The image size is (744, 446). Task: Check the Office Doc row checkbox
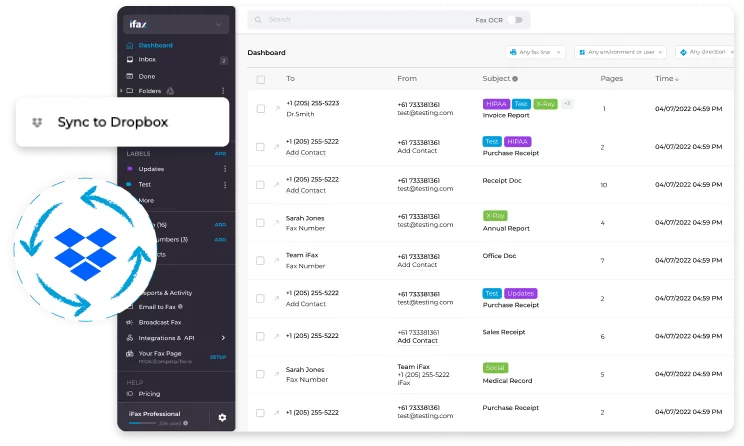260,260
